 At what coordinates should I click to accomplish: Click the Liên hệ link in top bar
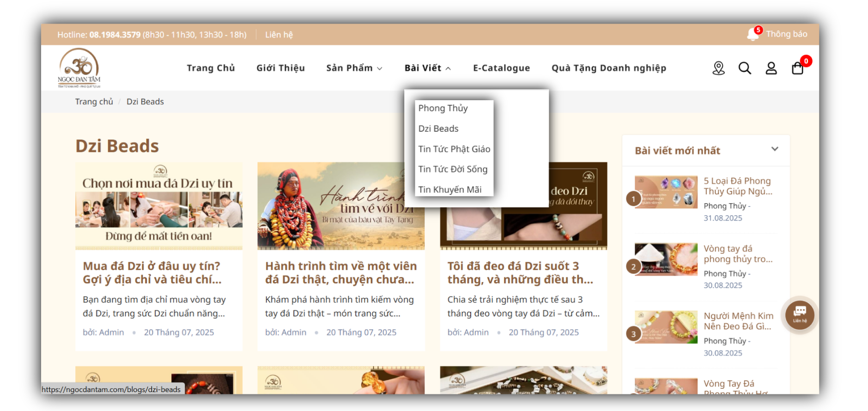point(279,35)
